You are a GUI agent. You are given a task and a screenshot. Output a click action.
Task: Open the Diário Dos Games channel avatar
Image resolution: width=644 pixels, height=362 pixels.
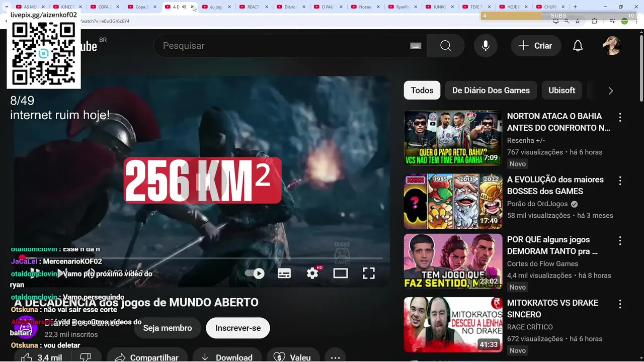tap(25, 328)
